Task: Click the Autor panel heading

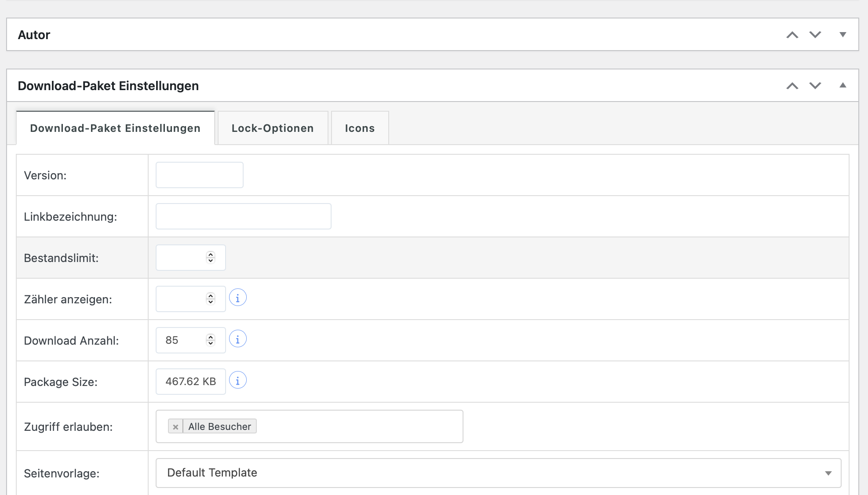Action: point(34,35)
